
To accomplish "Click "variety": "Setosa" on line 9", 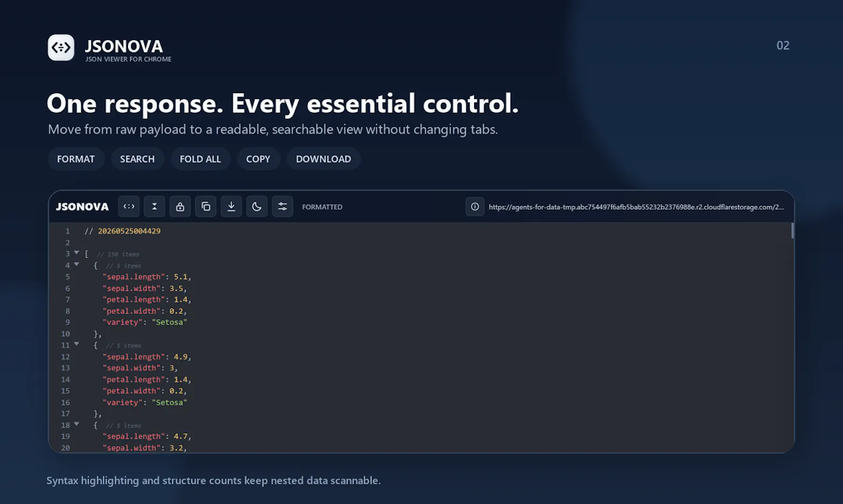I will (145, 322).
